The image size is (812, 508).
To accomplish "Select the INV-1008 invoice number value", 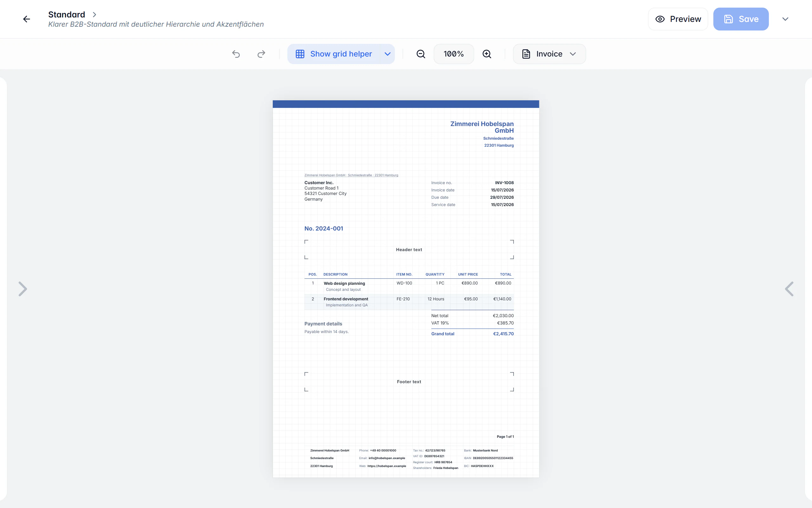I will (504, 183).
